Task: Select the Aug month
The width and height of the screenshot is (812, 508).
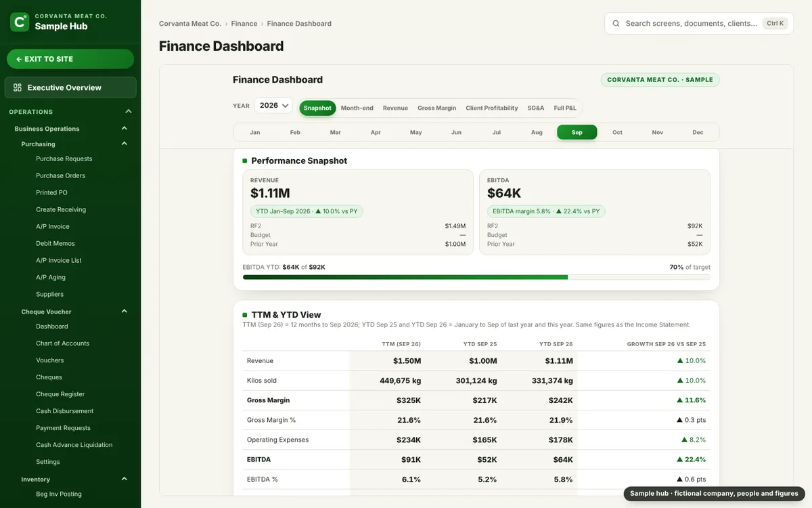Action: 537,132
